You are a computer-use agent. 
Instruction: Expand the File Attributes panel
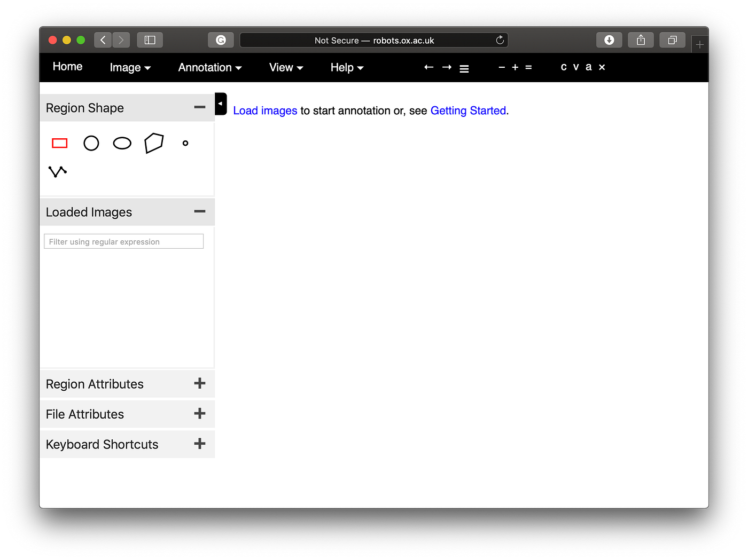200,413
